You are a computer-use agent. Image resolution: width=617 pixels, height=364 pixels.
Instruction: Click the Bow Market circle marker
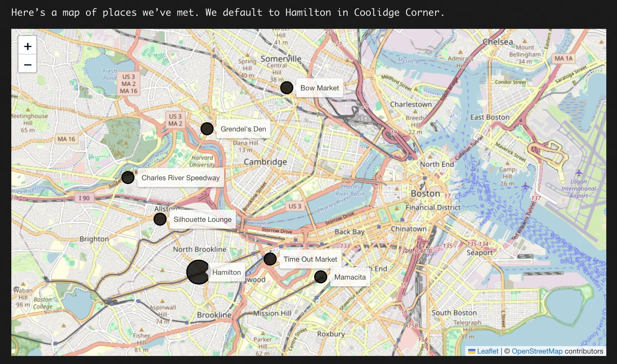287,88
